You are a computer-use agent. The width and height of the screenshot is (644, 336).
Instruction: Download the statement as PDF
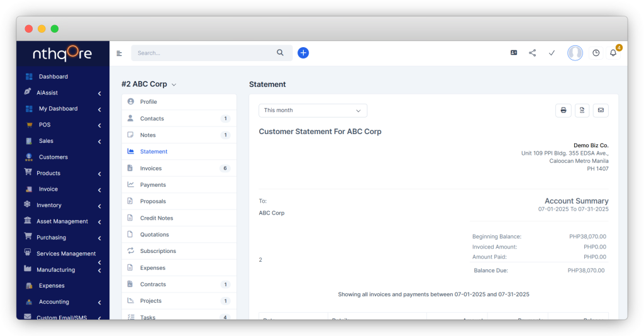click(x=582, y=111)
